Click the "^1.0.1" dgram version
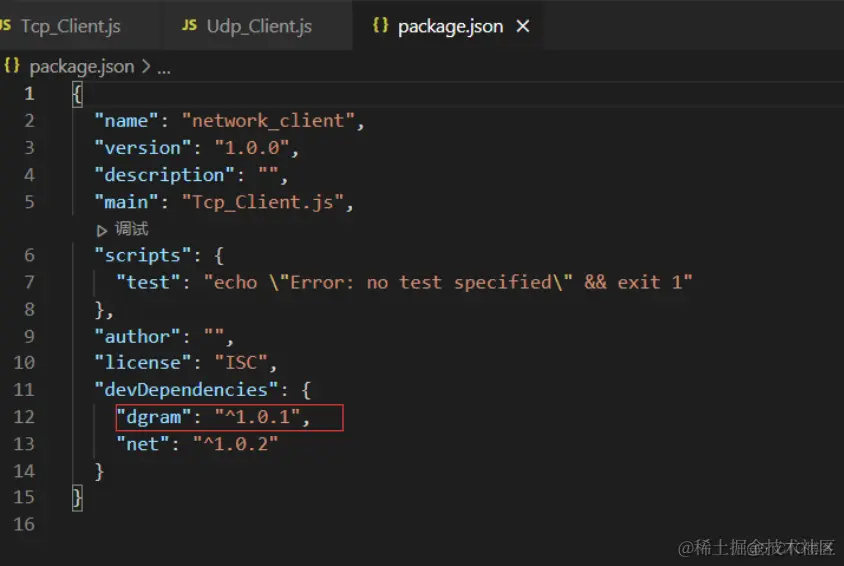844x566 pixels. click(257, 417)
